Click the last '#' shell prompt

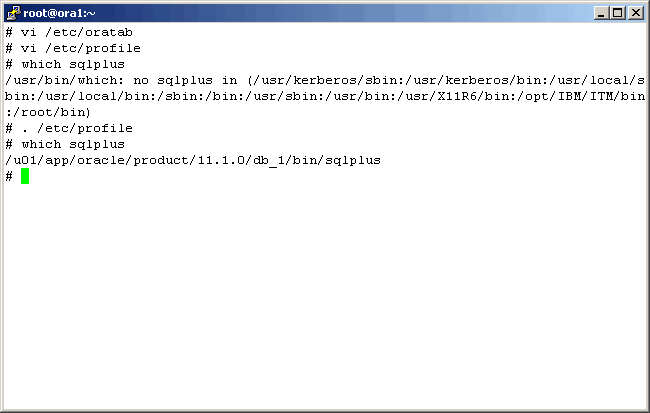pyautogui.click(x=8, y=176)
